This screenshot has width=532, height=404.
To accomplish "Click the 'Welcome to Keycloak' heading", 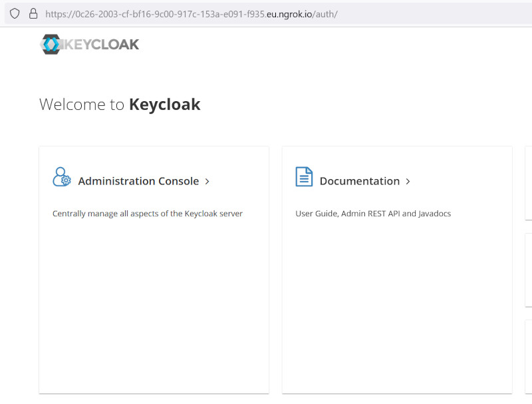I will [120, 104].
